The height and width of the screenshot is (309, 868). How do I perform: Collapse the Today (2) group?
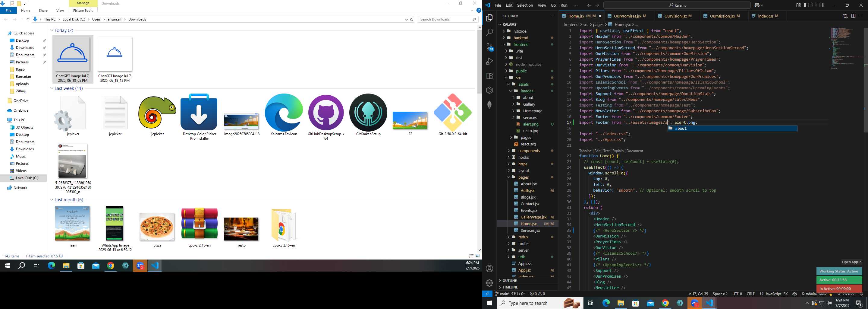52,30
